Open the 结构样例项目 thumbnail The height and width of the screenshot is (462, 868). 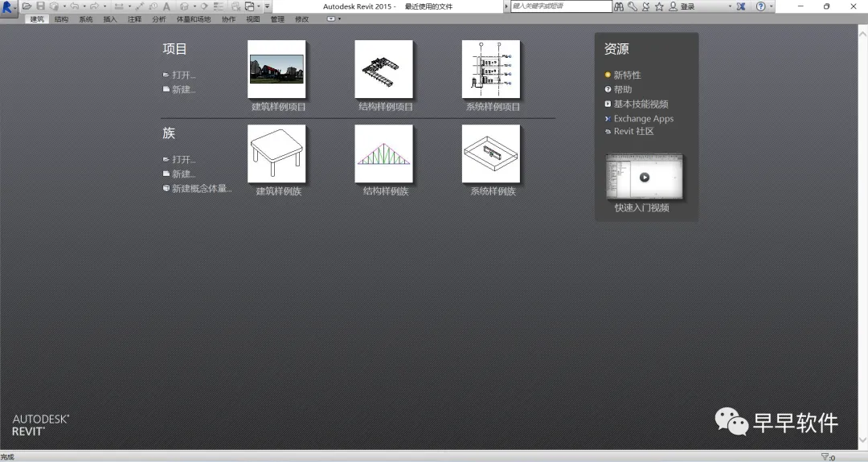383,69
